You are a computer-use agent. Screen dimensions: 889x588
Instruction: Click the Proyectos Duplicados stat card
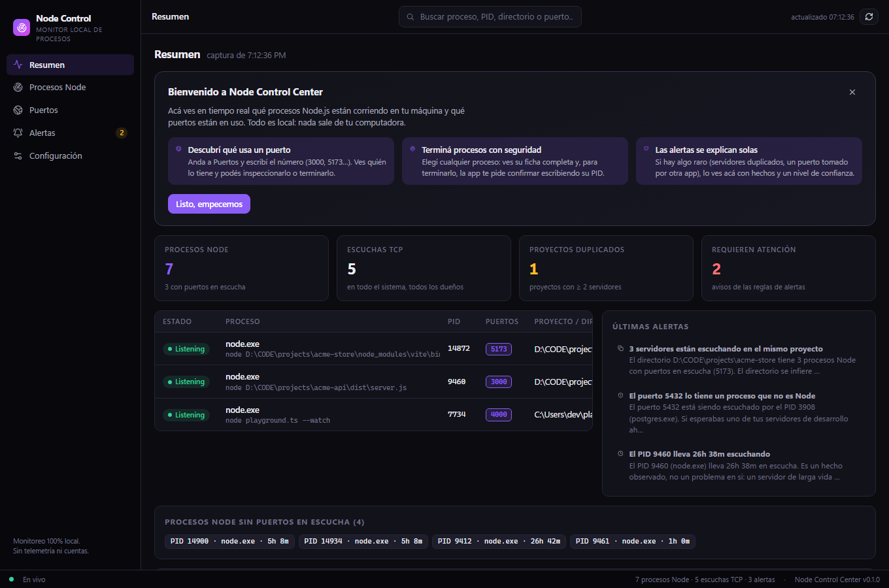[x=606, y=268]
